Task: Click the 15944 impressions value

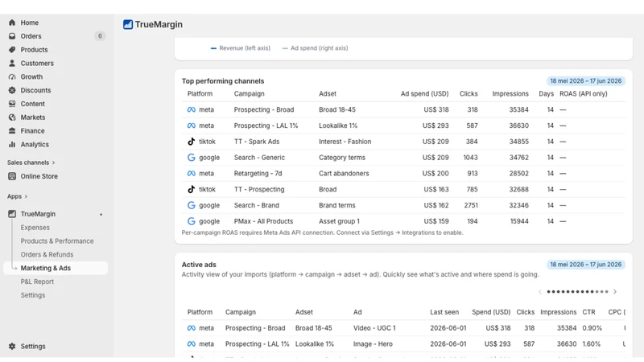Action: click(x=518, y=221)
